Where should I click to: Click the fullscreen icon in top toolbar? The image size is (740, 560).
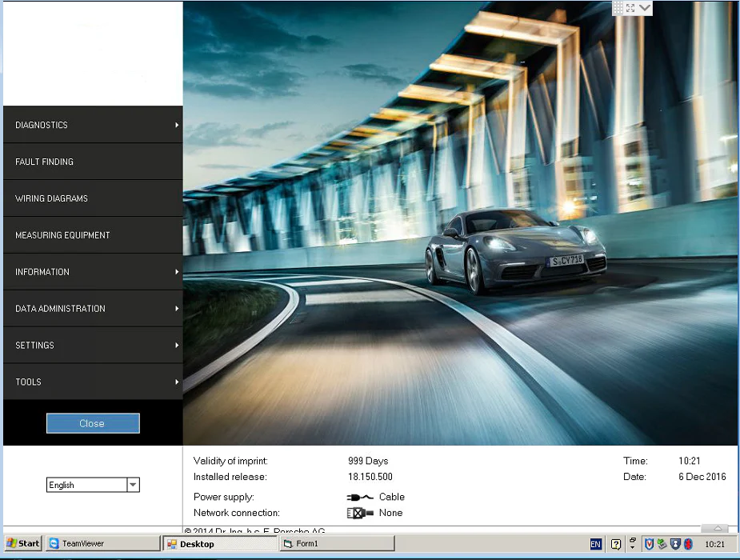(630, 8)
